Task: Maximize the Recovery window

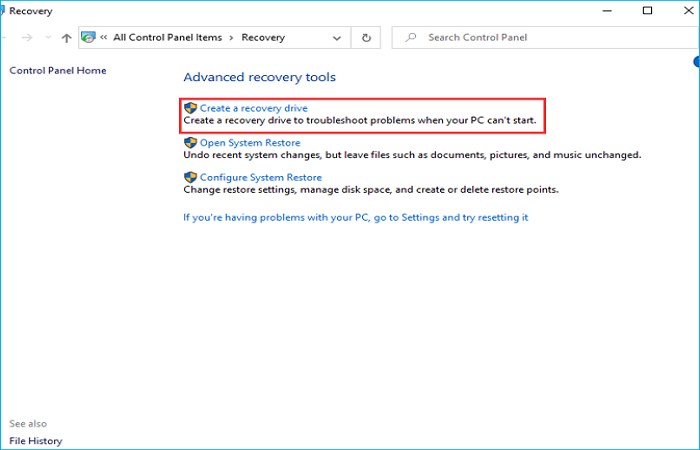Action: click(x=647, y=11)
